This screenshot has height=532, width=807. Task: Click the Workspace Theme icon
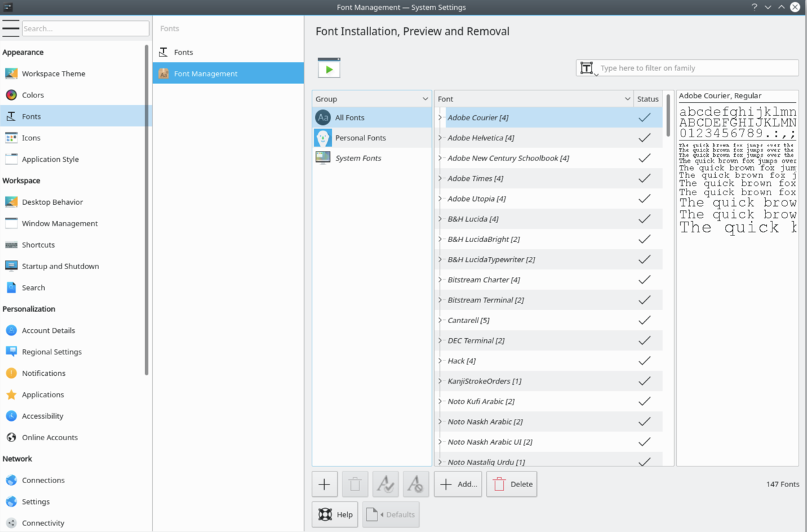point(11,73)
